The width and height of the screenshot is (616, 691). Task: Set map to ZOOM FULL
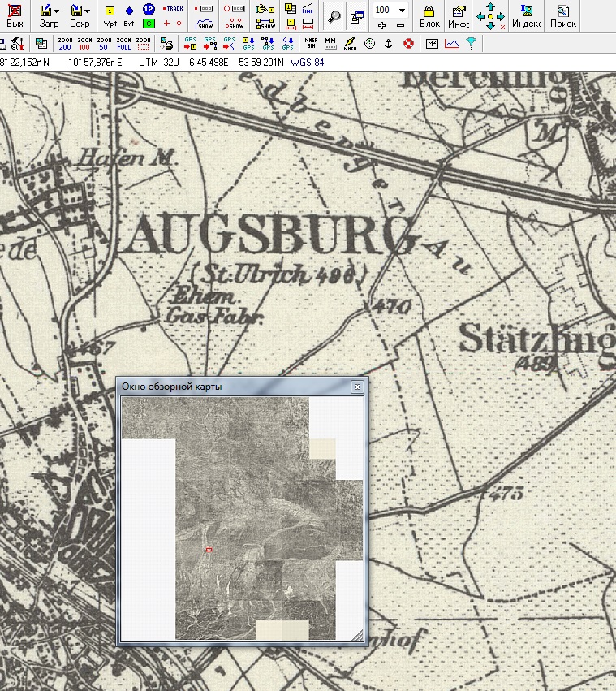123,42
